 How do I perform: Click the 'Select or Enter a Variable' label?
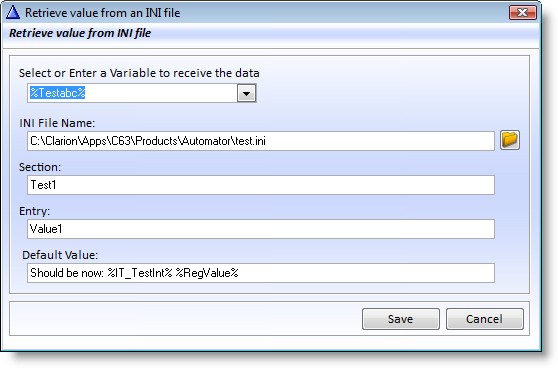click(139, 73)
